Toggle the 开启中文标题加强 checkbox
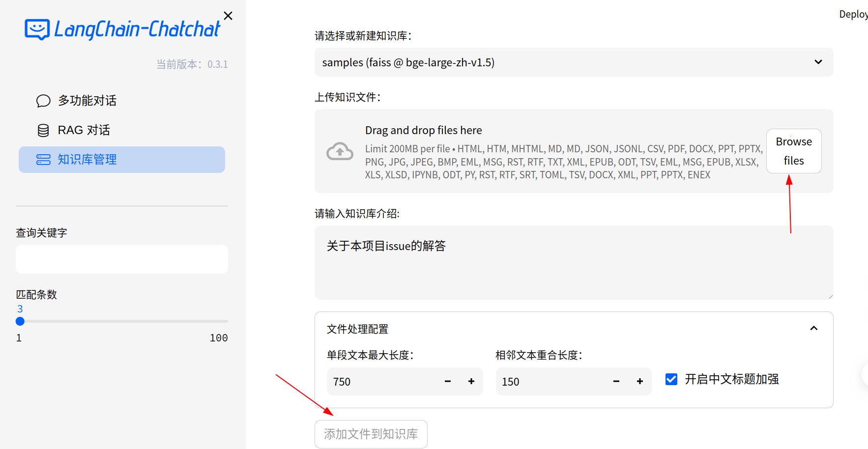The image size is (868, 449). coord(671,379)
